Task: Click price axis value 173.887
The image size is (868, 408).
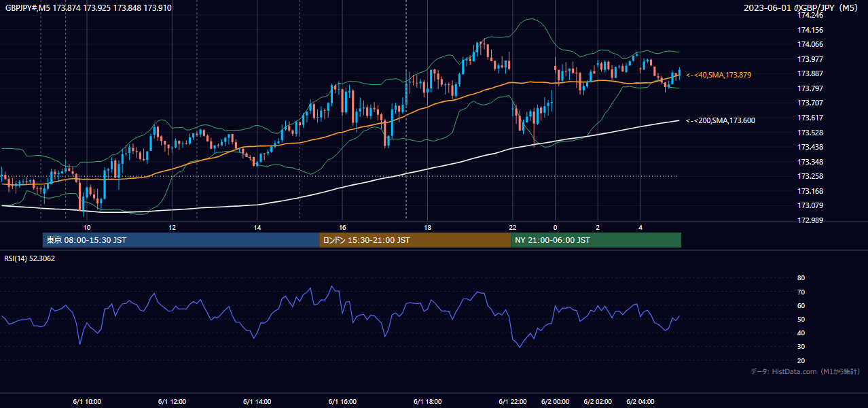Action: pos(810,73)
